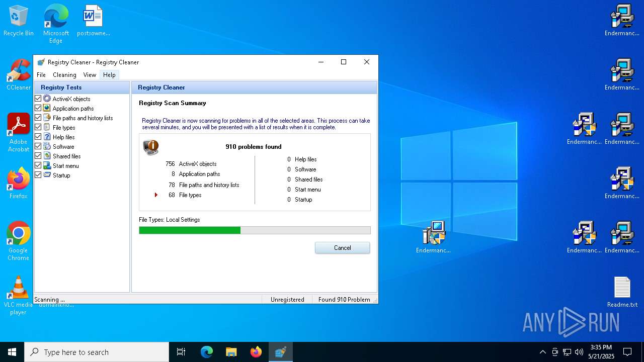Show hidden system tray icons

click(542, 352)
